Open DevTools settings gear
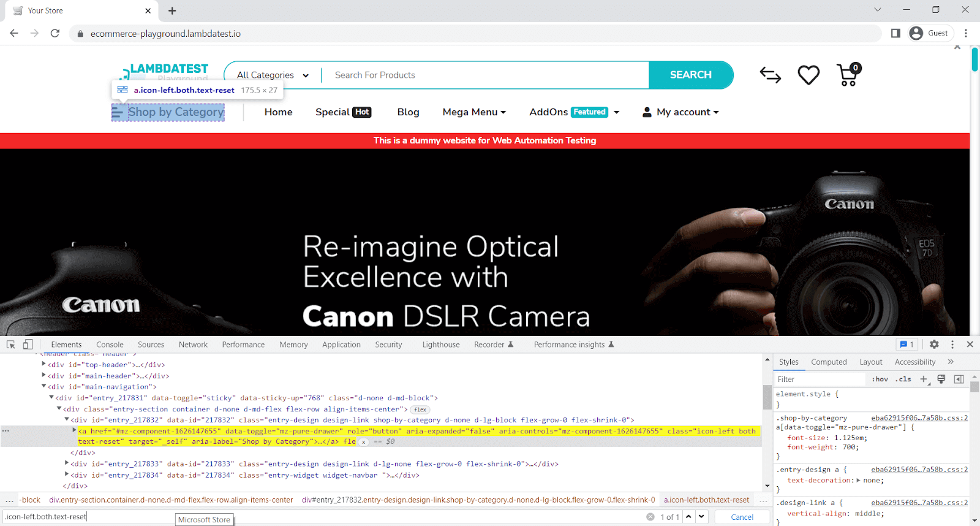Viewport: 980px width, 526px height. tap(934, 345)
